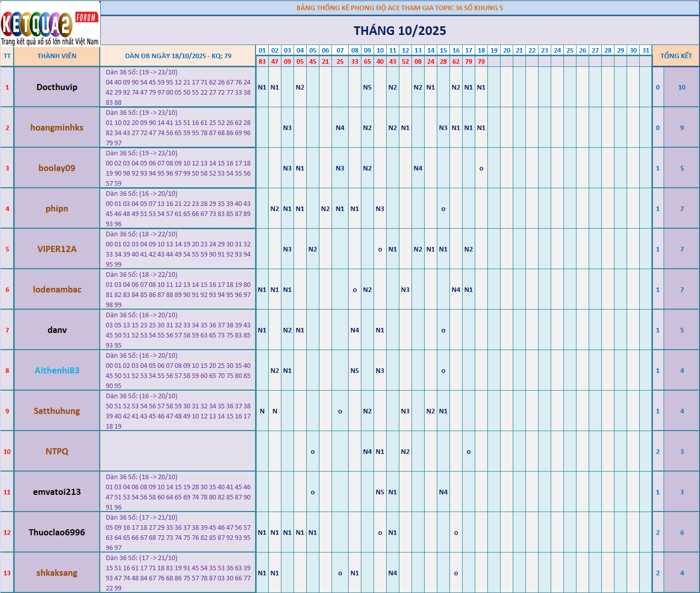Select the DÀN ĐB NGÀY 18/10/2025 header
The width and height of the screenshot is (700, 593).
click(178, 56)
